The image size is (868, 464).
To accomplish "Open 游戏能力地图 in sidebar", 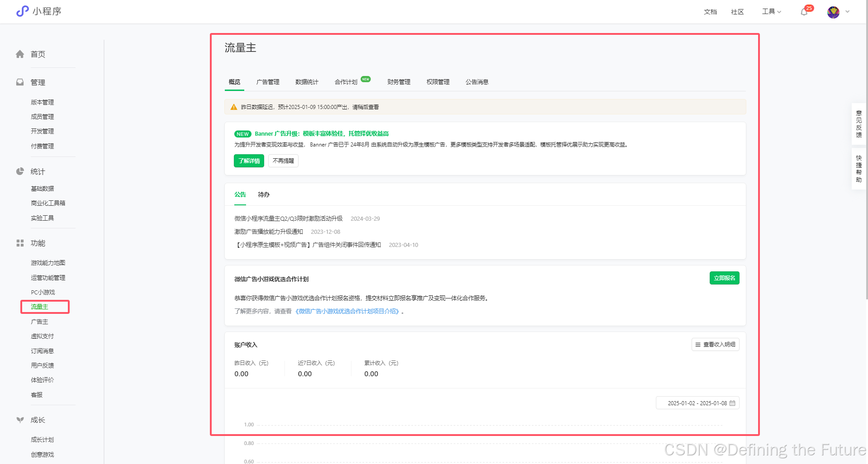I will click(x=48, y=263).
